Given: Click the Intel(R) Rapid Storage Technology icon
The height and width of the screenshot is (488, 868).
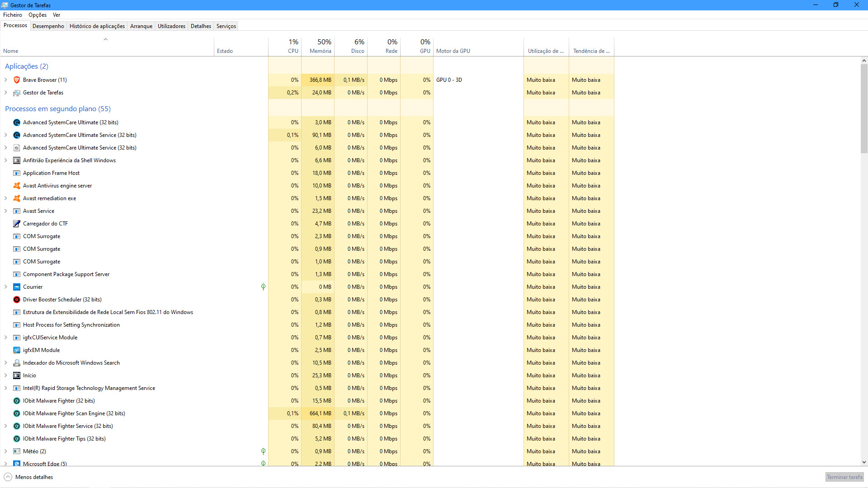Looking at the screenshot, I should click(17, 388).
